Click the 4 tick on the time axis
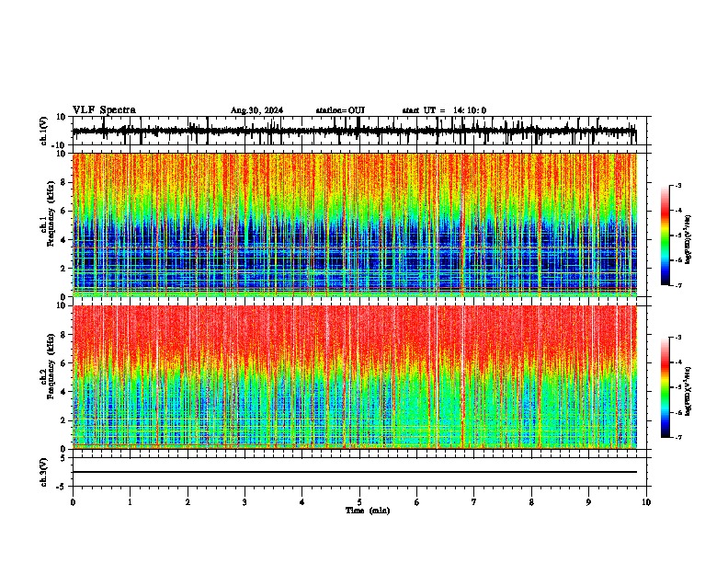 pyautogui.click(x=302, y=502)
